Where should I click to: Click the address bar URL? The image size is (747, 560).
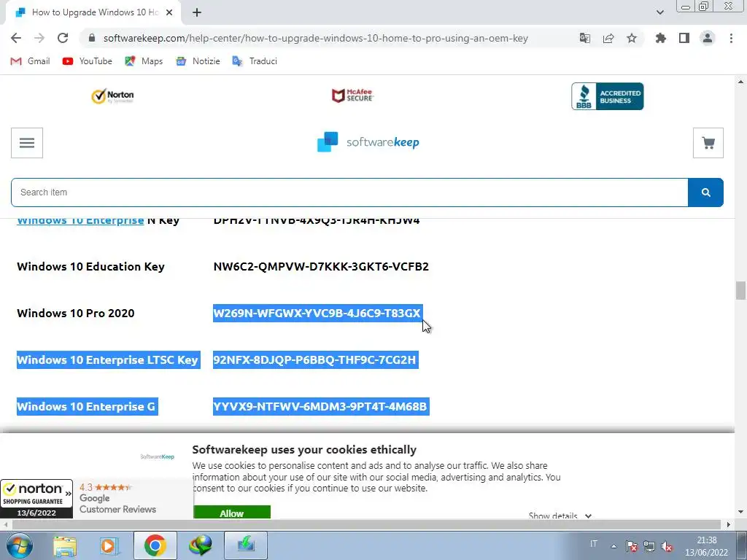click(315, 38)
